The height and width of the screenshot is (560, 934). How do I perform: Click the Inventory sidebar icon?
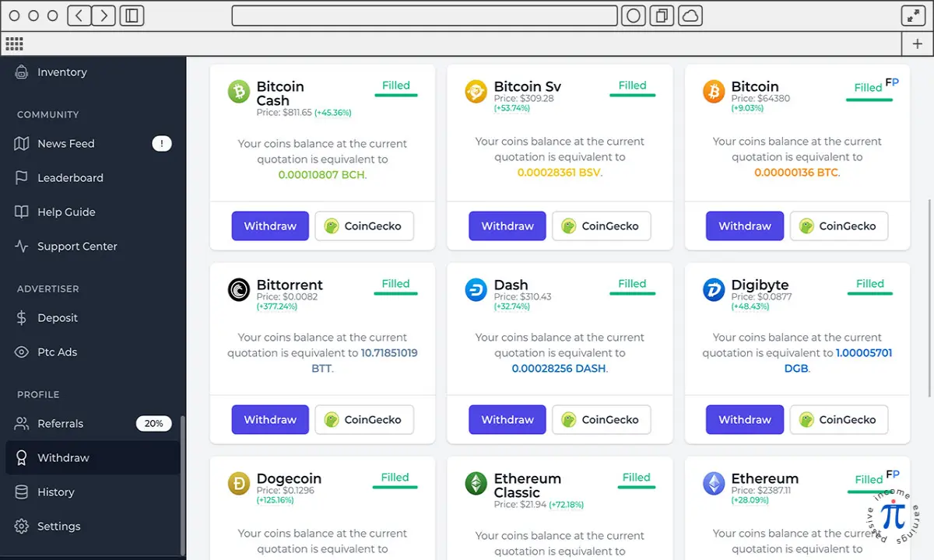click(x=22, y=72)
